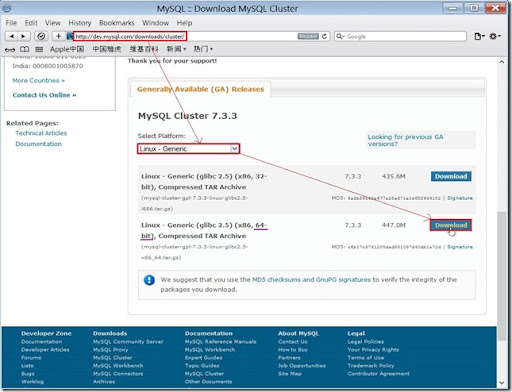Image resolution: width=512 pixels, height=392 pixels.
Task: Open the History menu
Action: point(80,23)
